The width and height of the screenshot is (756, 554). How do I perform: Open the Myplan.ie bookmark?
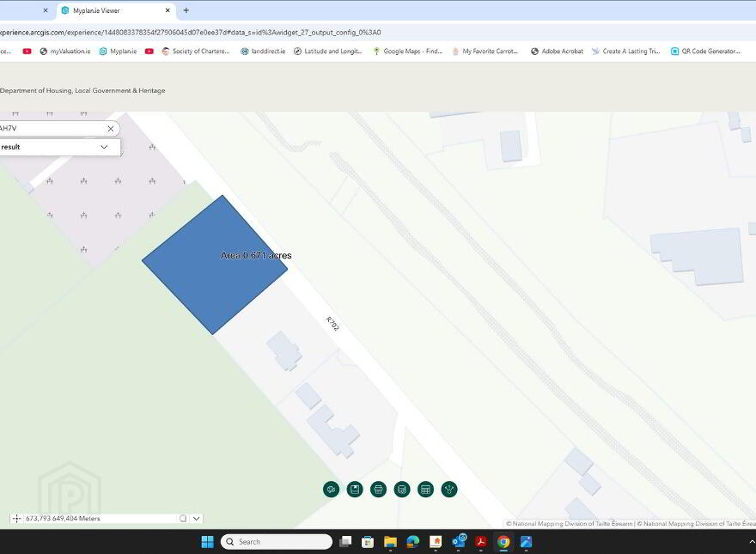tap(119, 52)
